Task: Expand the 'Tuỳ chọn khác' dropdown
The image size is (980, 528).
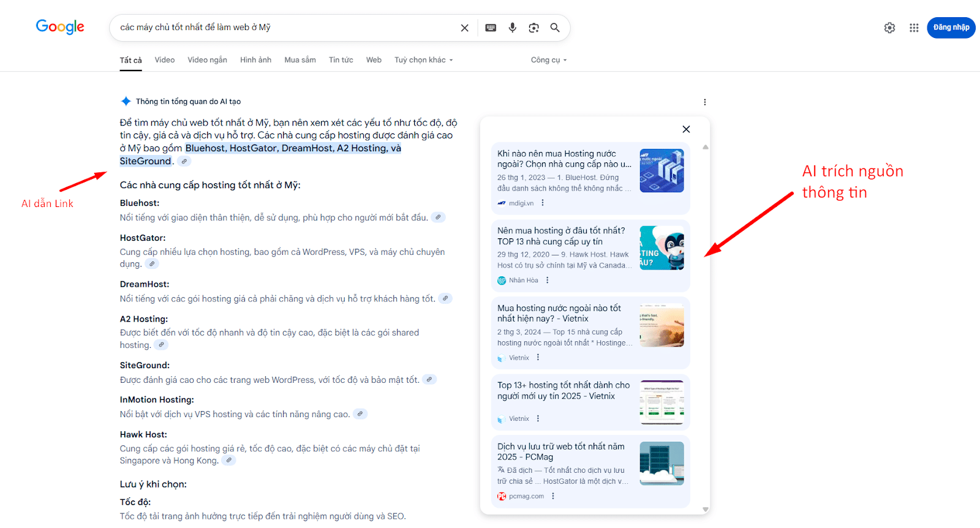Action: tap(423, 60)
